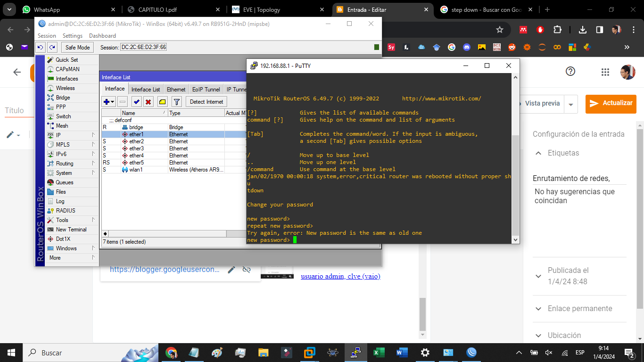The image size is (644, 362).
Task: Expand More submenu in WinBox
Action: click(x=72, y=258)
